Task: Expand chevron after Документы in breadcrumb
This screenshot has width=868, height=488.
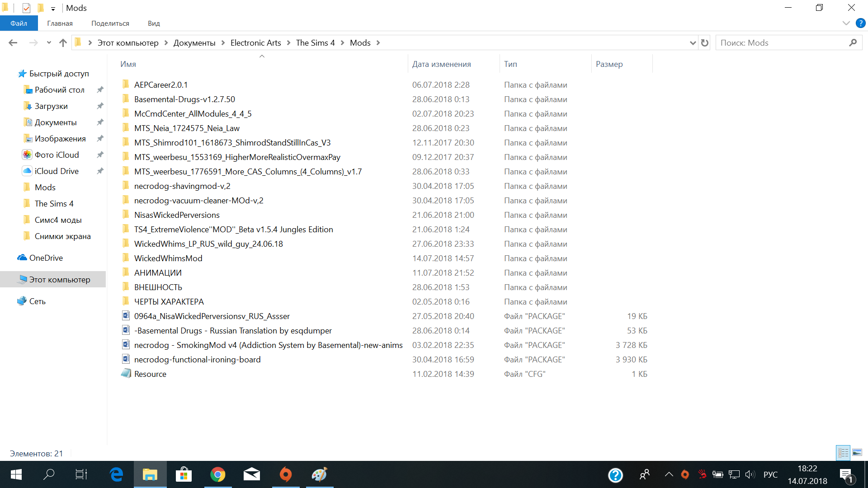Action: click(x=223, y=43)
